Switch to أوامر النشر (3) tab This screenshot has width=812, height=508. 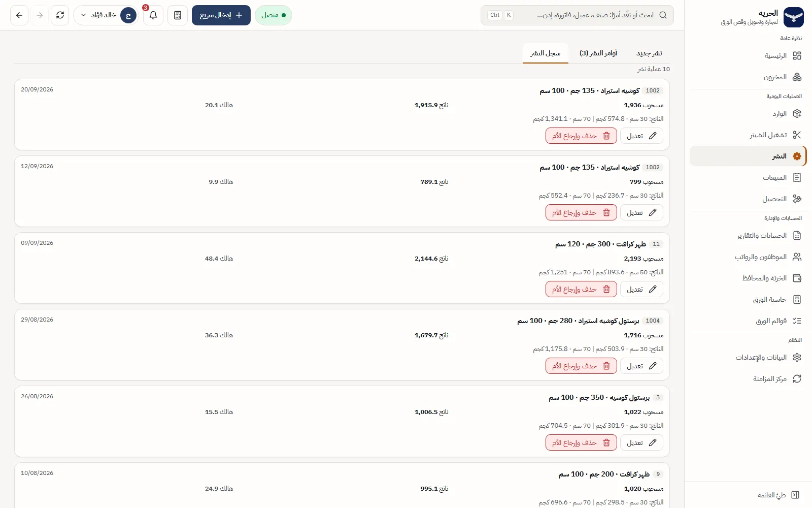coord(598,53)
